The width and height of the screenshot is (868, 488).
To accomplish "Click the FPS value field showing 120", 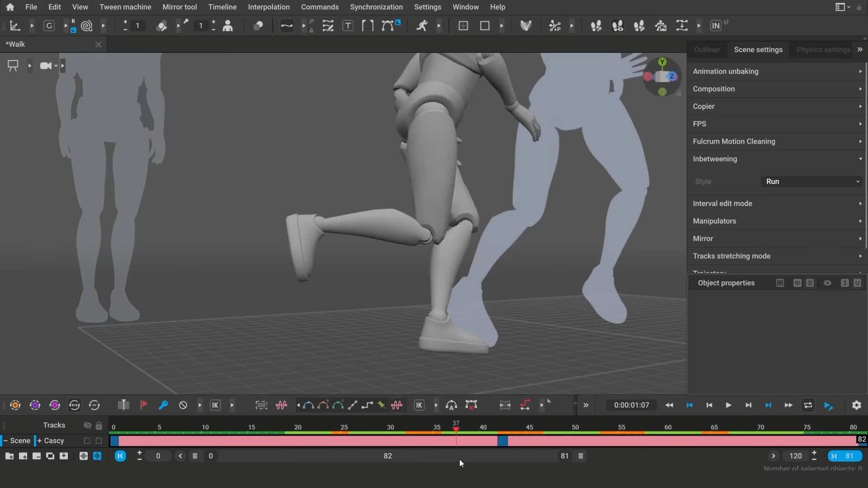I will click(795, 456).
